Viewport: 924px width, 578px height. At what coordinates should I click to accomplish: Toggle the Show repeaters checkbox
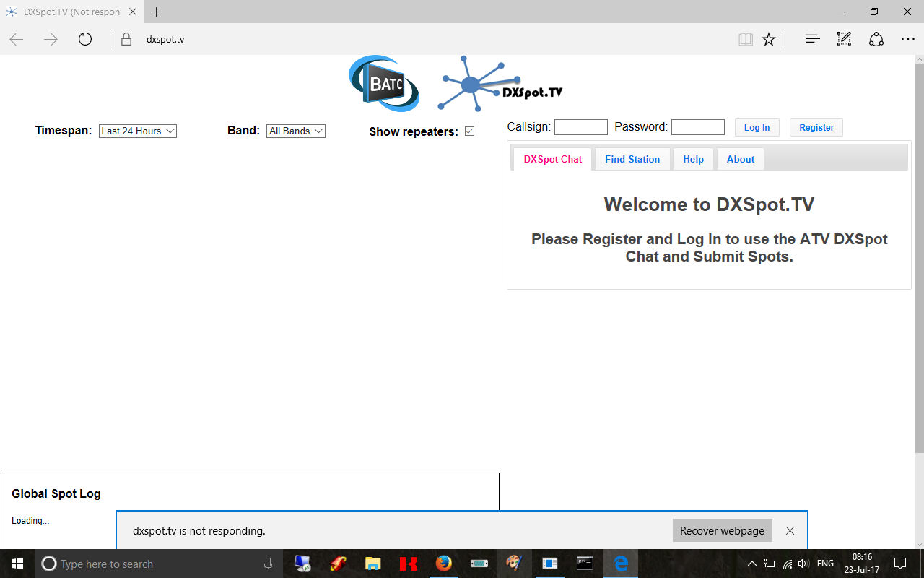pos(469,131)
